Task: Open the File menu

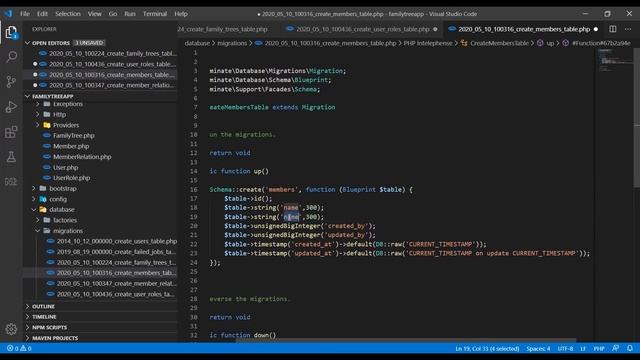Action: click(25, 13)
